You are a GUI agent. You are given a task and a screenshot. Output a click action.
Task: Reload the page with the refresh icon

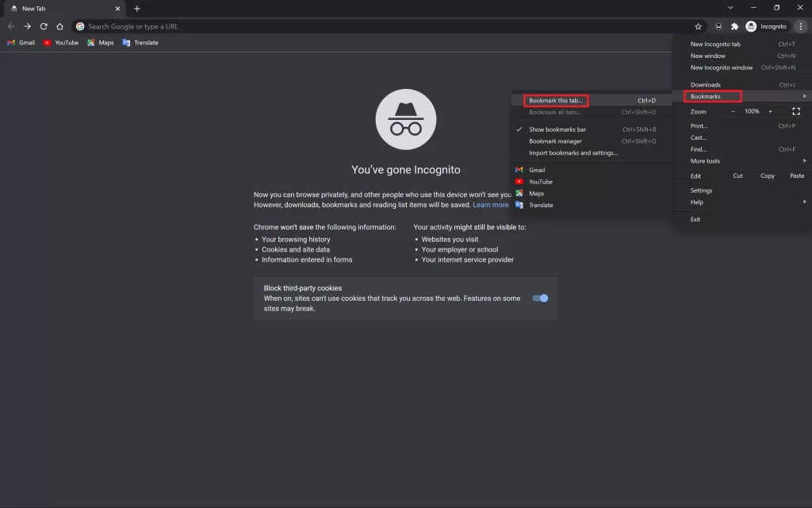coord(44,26)
